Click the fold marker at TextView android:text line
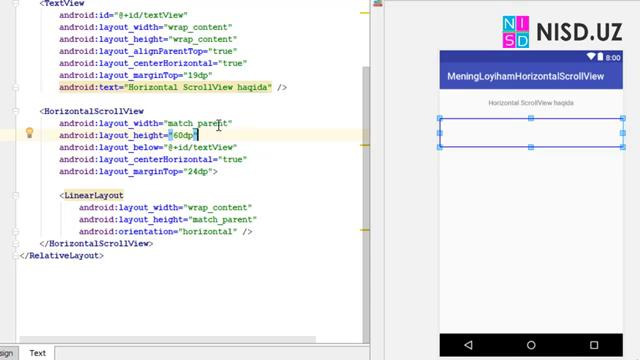 (x=16, y=87)
